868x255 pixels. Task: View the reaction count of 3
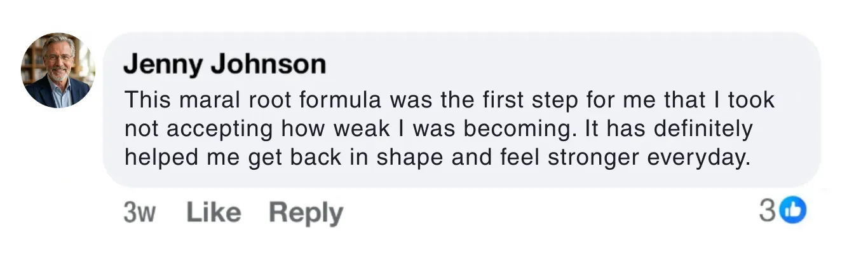pos(767,210)
